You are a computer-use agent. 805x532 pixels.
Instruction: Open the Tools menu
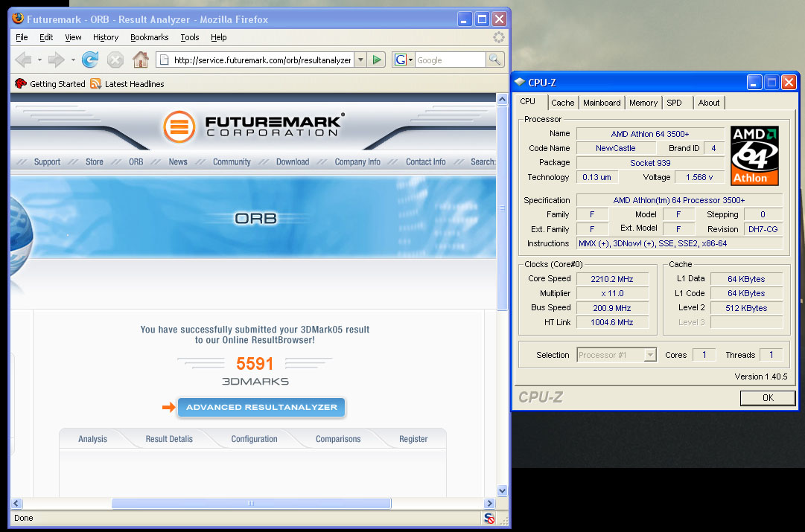pyautogui.click(x=189, y=37)
